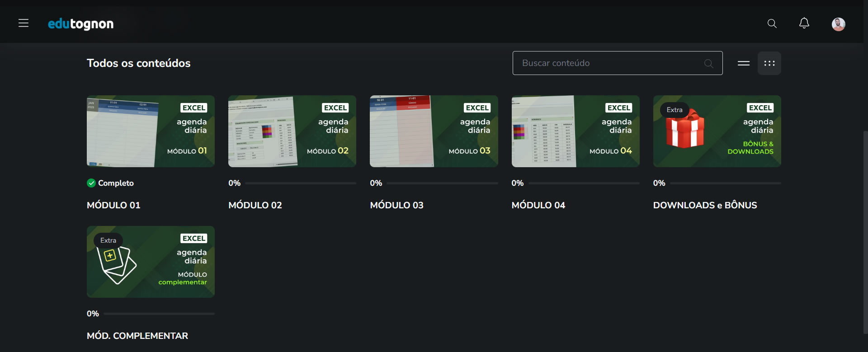Click the Módulo 04 progress bar
The height and width of the screenshot is (352, 868).
pyautogui.click(x=584, y=183)
